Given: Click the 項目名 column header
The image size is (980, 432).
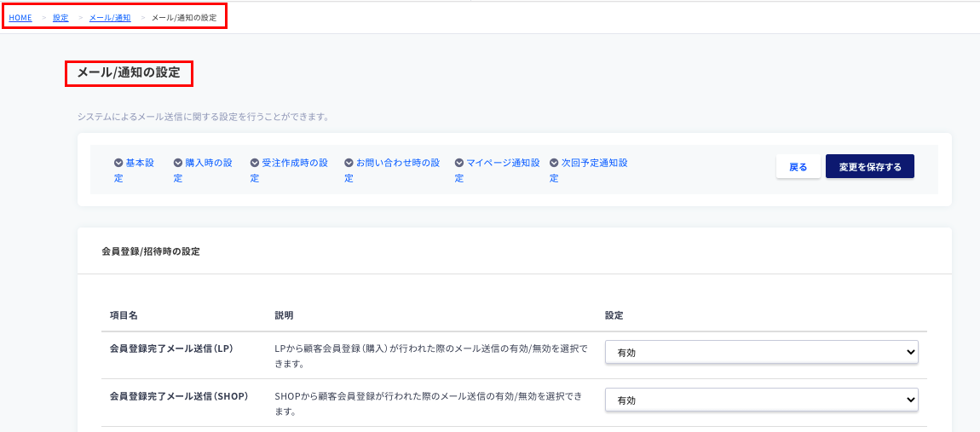Looking at the screenshot, I should point(124,315).
